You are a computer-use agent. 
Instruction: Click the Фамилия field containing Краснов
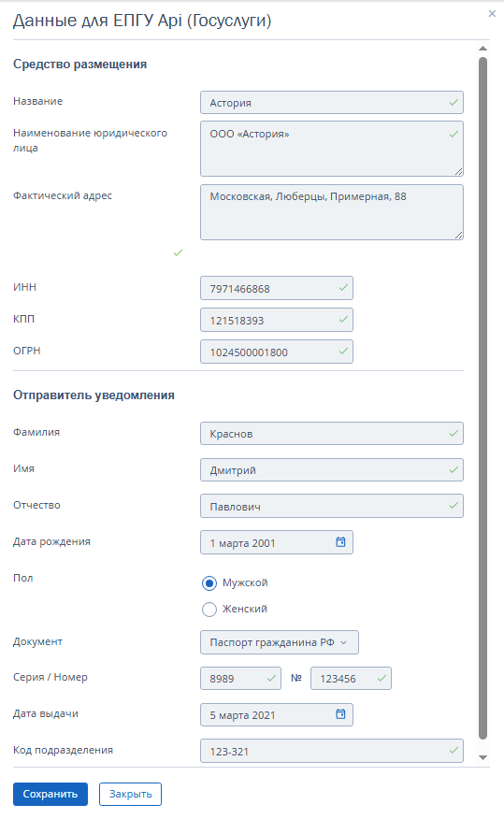pyautogui.click(x=332, y=434)
